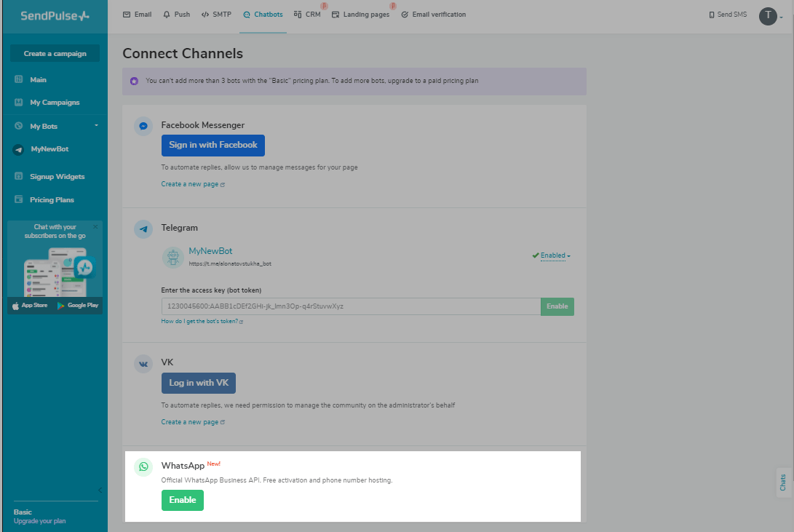
Task: Close the mobile app promo banner
Action: tap(95, 227)
